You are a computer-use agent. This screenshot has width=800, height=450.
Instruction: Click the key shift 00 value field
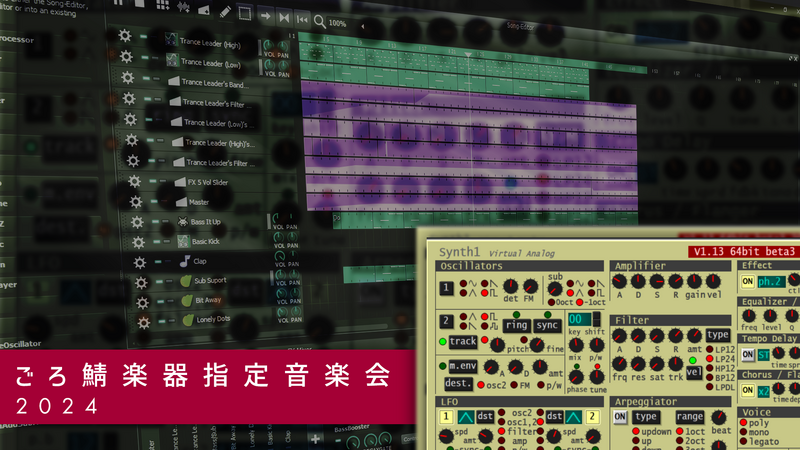coord(580,319)
